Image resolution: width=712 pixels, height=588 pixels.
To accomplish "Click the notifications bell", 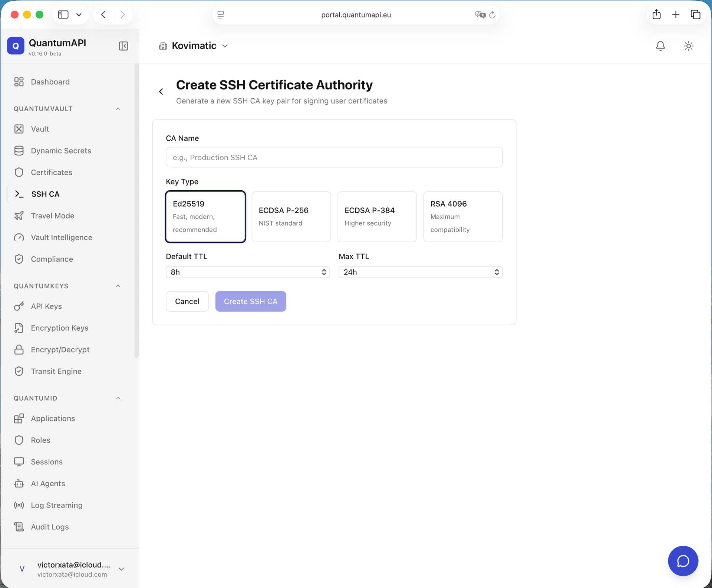I will click(x=660, y=46).
